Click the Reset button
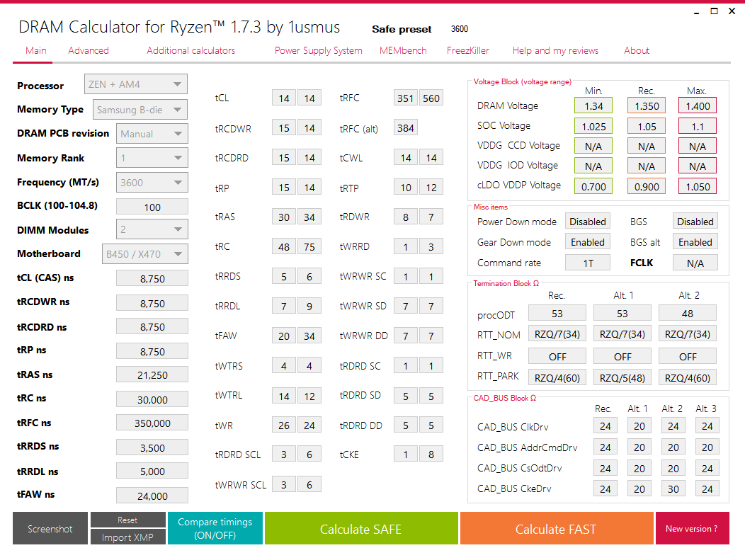745x560 pixels. pos(127,520)
